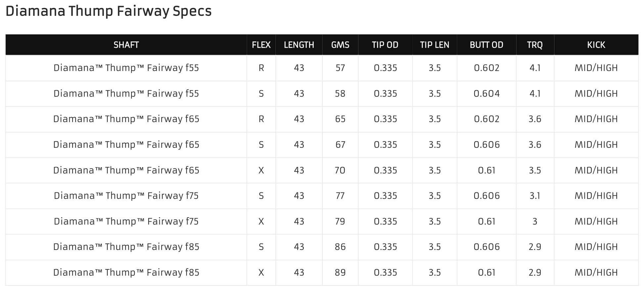Click the f55 S flex shaft name
This screenshot has width=644, height=290.
coord(126,93)
